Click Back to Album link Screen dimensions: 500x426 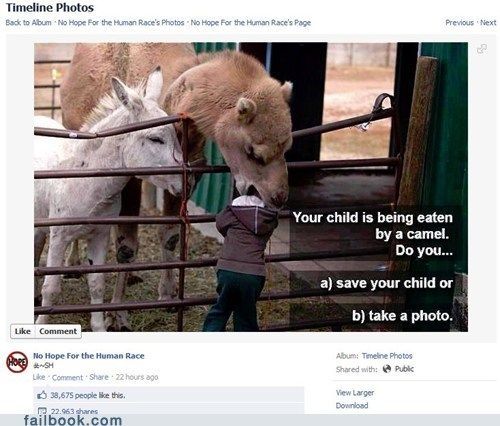pos(28,23)
